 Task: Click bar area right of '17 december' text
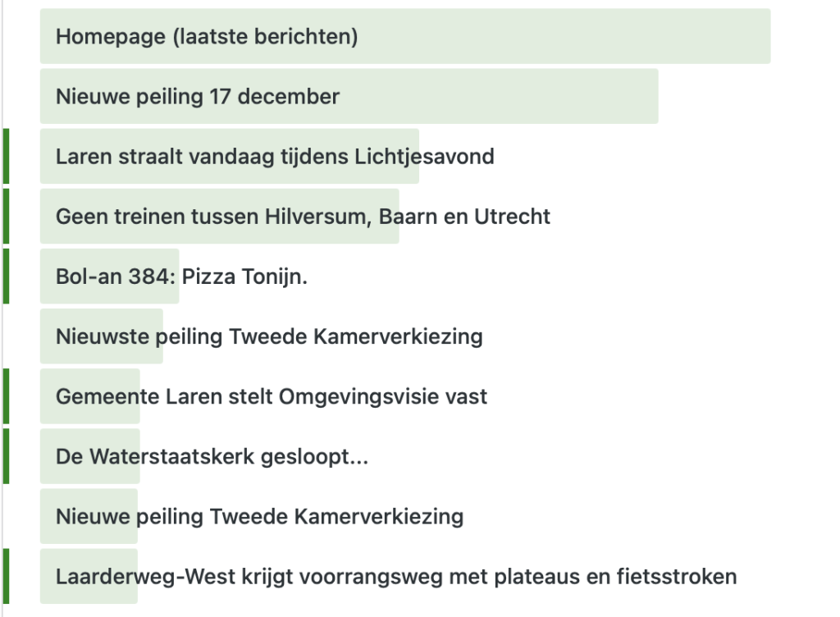[500, 97]
